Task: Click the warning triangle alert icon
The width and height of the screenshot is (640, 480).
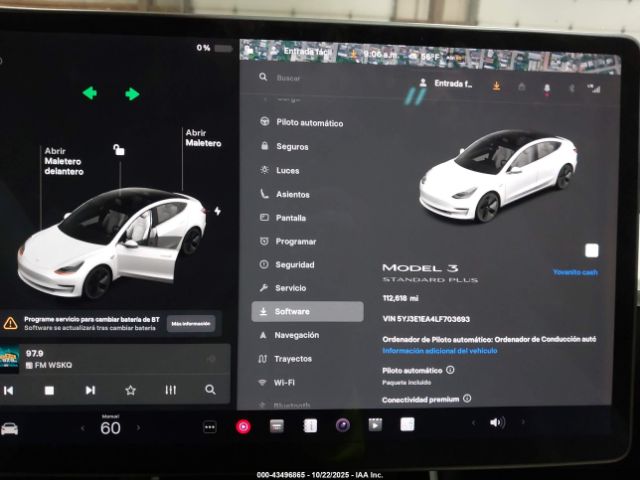Action: pyautogui.click(x=10, y=323)
